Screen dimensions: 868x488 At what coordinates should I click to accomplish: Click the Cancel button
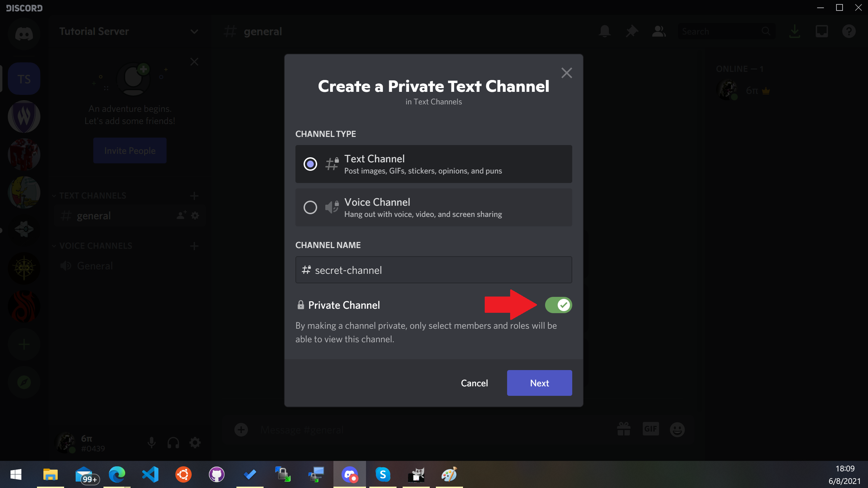coord(474,383)
